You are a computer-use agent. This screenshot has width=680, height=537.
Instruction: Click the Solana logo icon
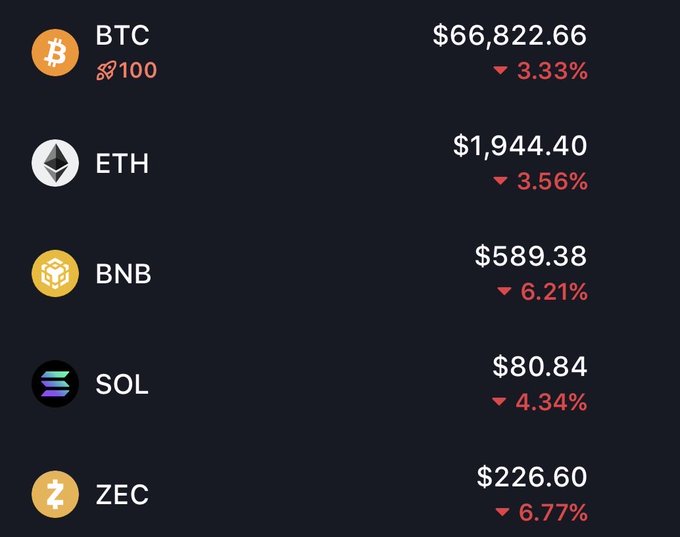[x=55, y=384]
